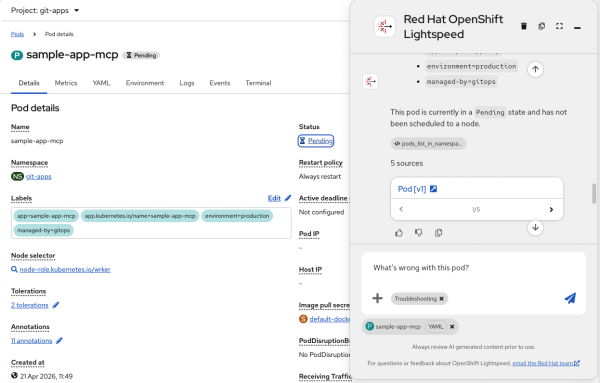Image resolution: width=600 pixels, height=383 pixels.
Task: Click the globe icon beside created date
Action: click(15, 376)
